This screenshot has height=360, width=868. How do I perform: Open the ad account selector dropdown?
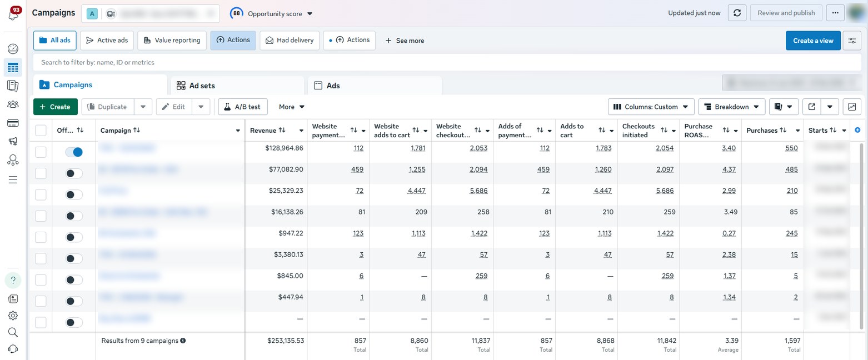tap(151, 13)
